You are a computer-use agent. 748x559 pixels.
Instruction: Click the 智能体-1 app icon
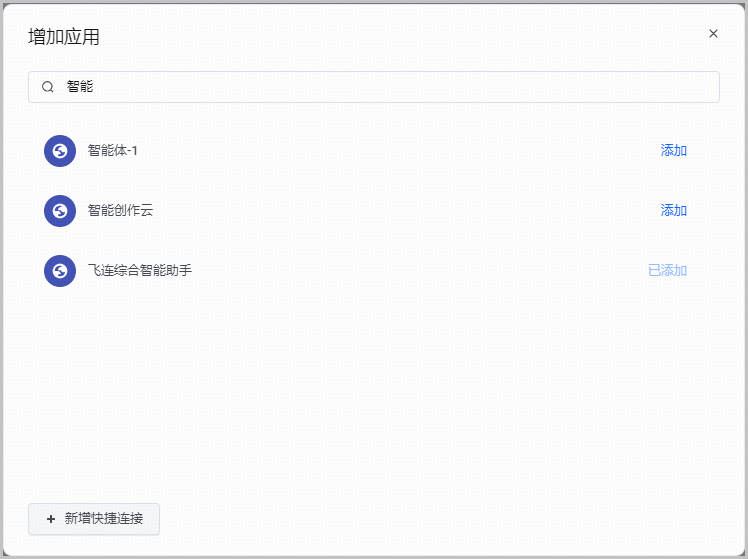point(60,151)
